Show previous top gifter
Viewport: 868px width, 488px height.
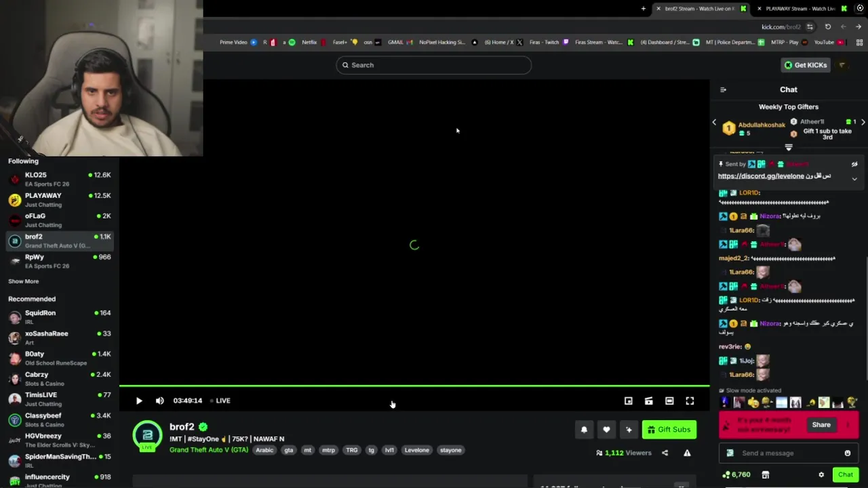[714, 123]
